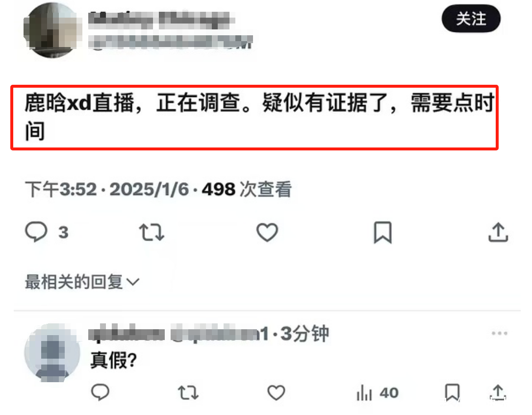532x415 pixels.
Task: Open the three-dot menu on the reply
Action: point(500,333)
